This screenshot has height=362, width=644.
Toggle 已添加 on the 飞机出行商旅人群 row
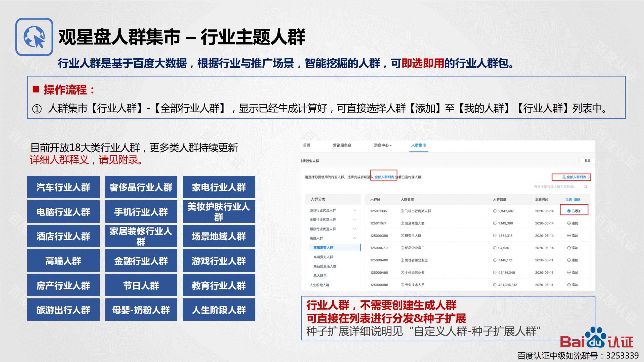(x=574, y=211)
